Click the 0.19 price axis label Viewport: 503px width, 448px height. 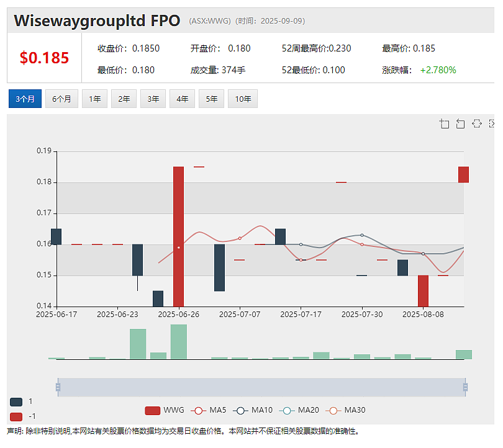[44, 151]
